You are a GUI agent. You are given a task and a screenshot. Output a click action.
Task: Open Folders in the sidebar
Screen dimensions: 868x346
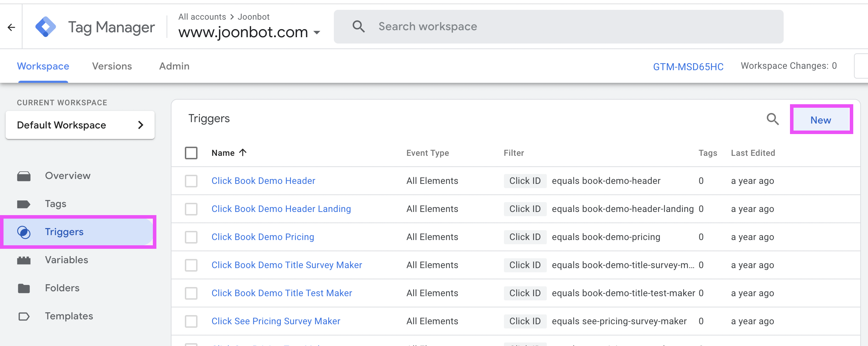click(x=62, y=288)
